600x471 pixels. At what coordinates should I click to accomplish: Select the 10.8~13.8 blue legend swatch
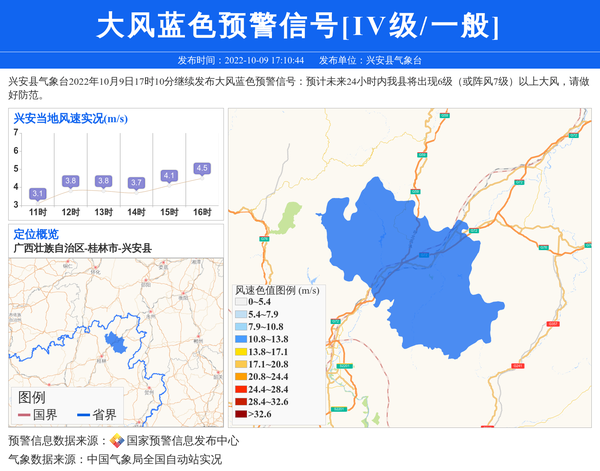coord(240,340)
